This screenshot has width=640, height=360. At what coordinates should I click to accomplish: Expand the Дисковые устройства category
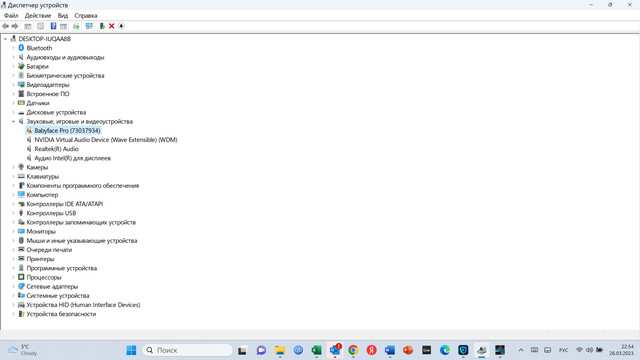coord(13,112)
